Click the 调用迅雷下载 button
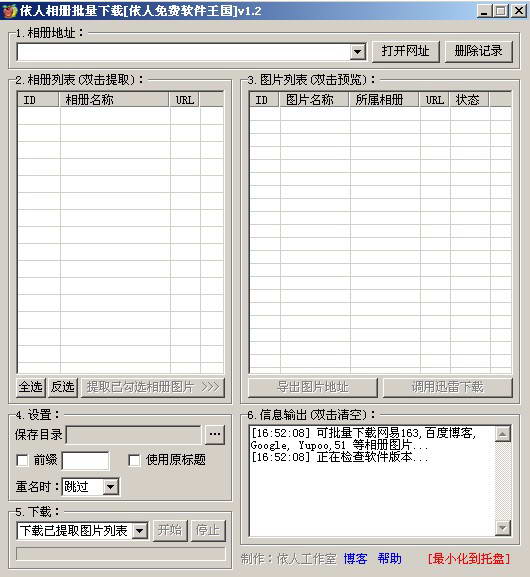Image resolution: width=530 pixels, height=577 pixels. click(448, 387)
